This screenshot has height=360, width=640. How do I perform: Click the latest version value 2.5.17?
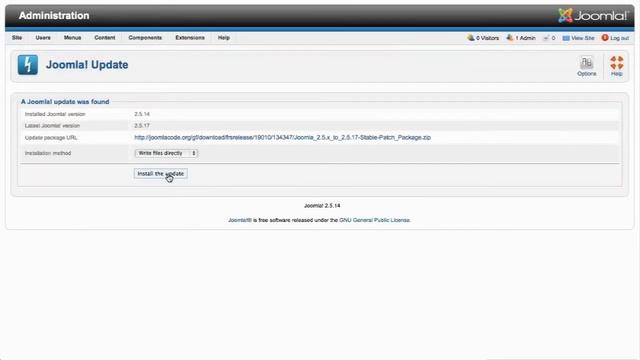[x=142, y=126]
